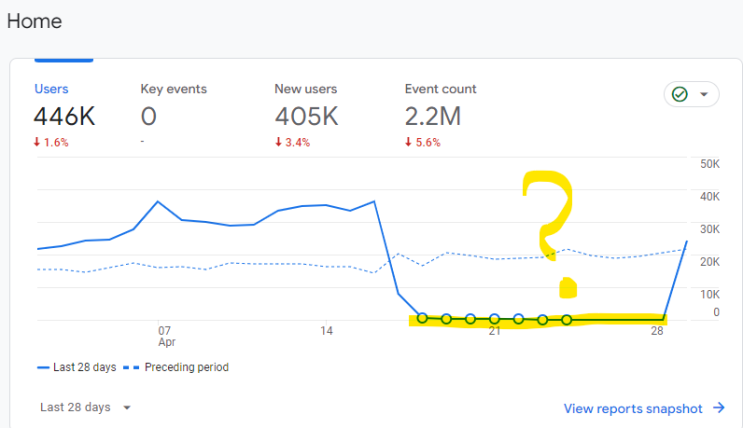Click the first zero-value data point circle

tap(422, 318)
